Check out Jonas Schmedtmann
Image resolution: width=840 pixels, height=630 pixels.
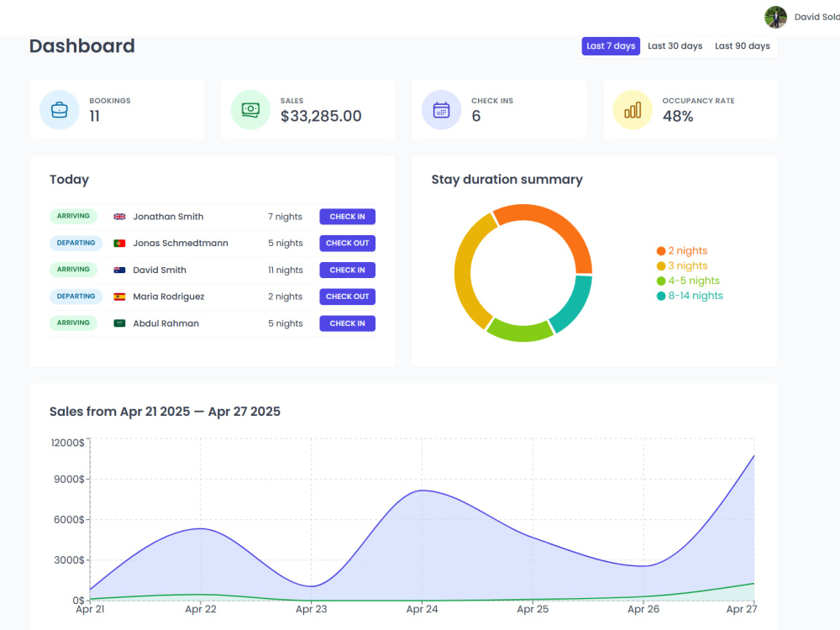(x=347, y=244)
